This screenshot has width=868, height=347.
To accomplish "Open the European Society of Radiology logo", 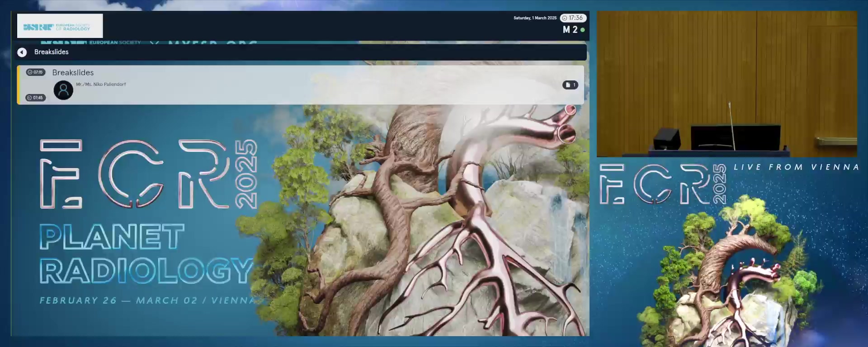I will click(60, 26).
